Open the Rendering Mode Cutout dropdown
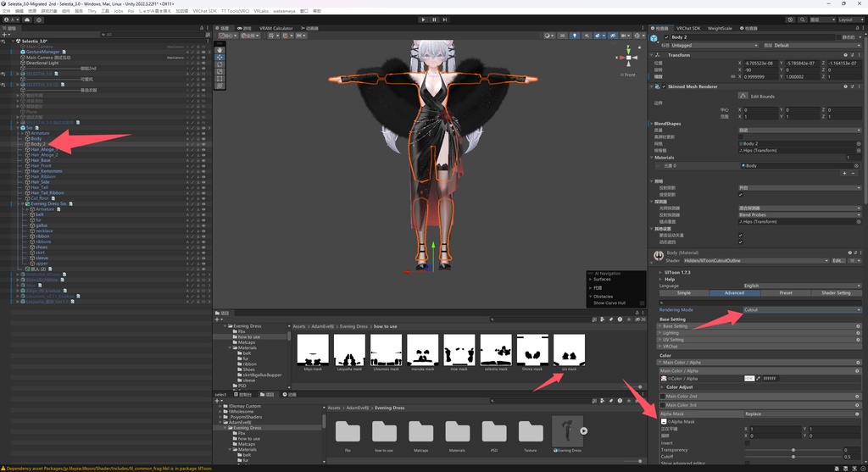The height and width of the screenshot is (472, 868). tap(802, 310)
